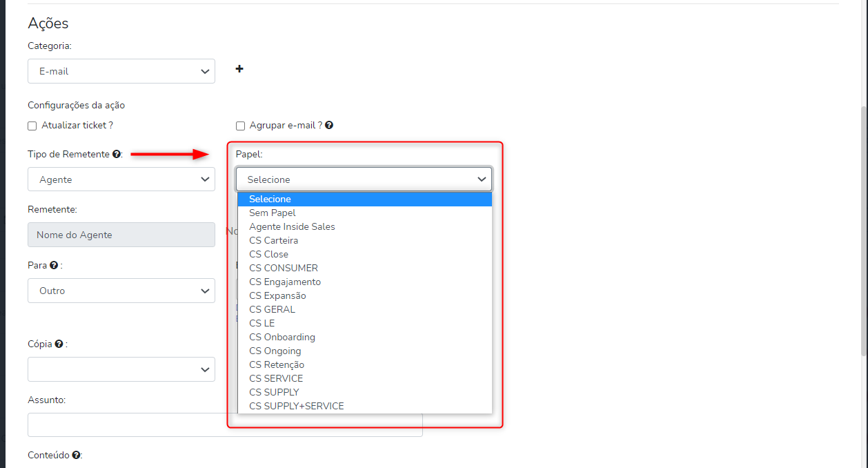Select the CS Retenção option

[x=277, y=364]
